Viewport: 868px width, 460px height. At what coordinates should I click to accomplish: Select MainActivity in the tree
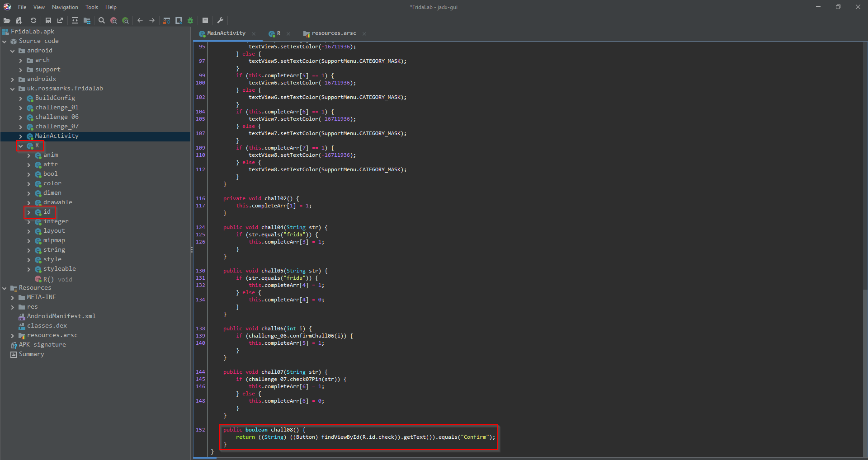[57, 136]
